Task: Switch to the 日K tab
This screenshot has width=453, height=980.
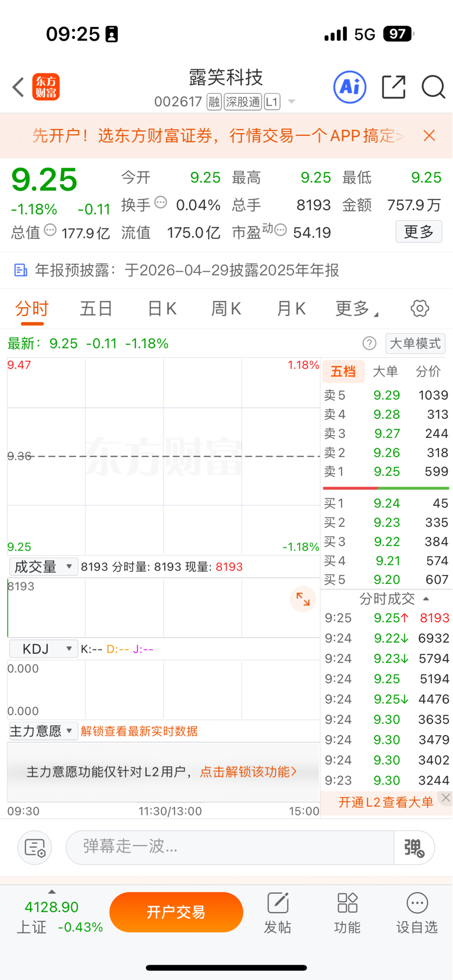Action: (x=162, y=308)
